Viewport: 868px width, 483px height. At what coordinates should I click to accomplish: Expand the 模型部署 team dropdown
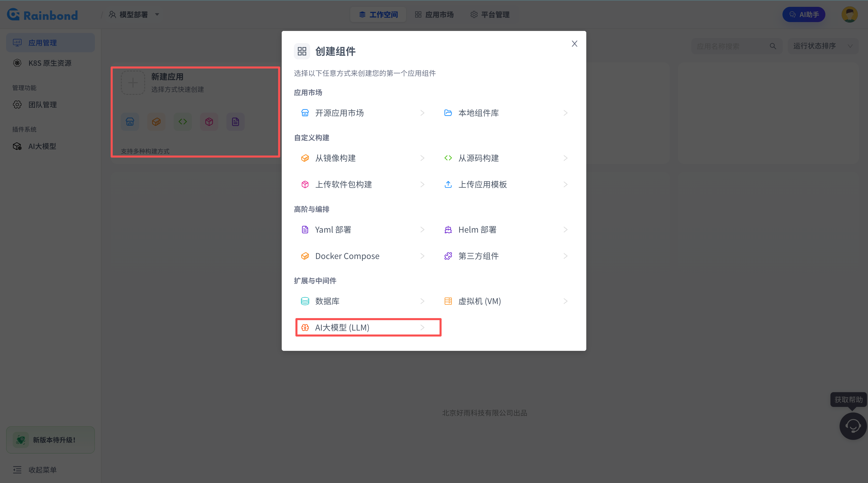(134, 14)
